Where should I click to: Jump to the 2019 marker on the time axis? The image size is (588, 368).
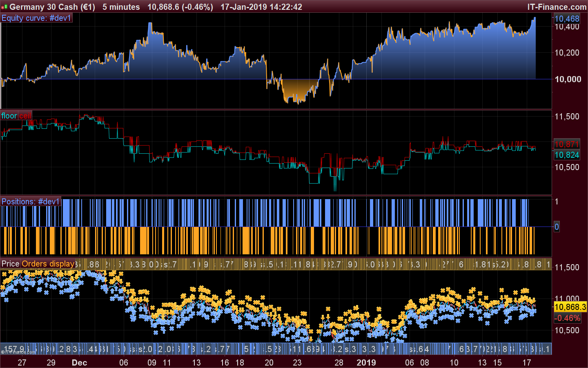point(366,363)
